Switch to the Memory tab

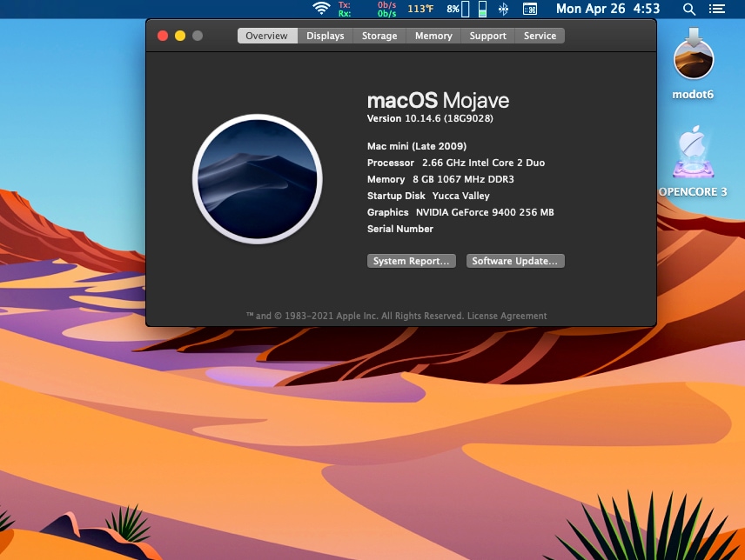[x=433, y=36]
